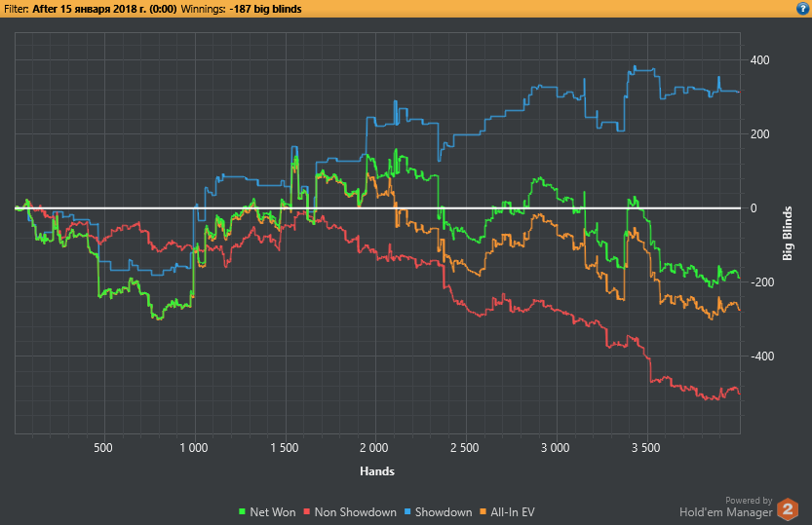The height and width of the screenshot is (525, 812).
Task: Click the Non Showdown legend label
Action: (x=355, y=512)
